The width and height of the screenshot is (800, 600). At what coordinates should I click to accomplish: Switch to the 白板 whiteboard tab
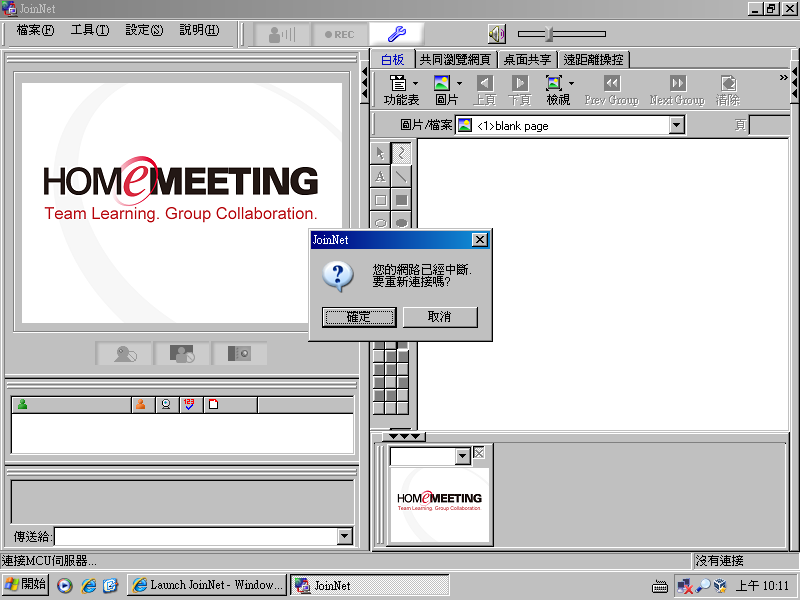coord(393,60)
